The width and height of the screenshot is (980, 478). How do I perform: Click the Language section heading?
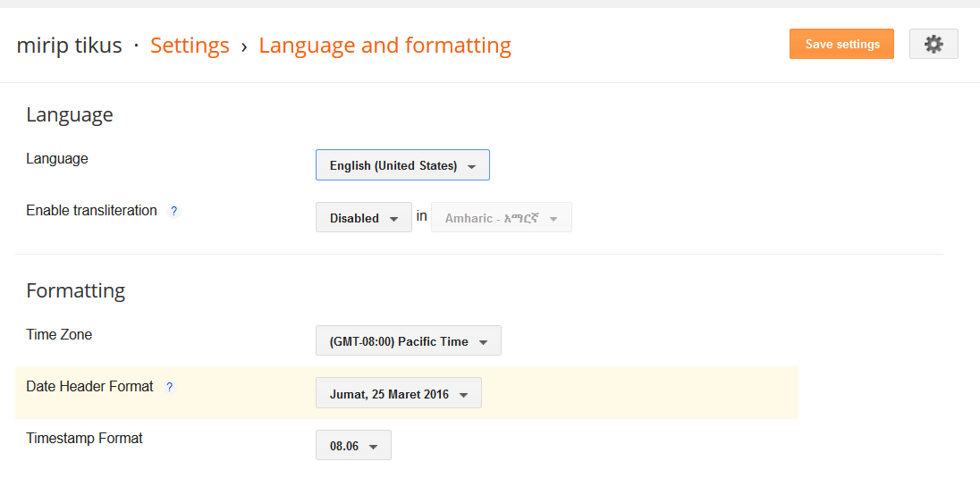coord(70,114)
